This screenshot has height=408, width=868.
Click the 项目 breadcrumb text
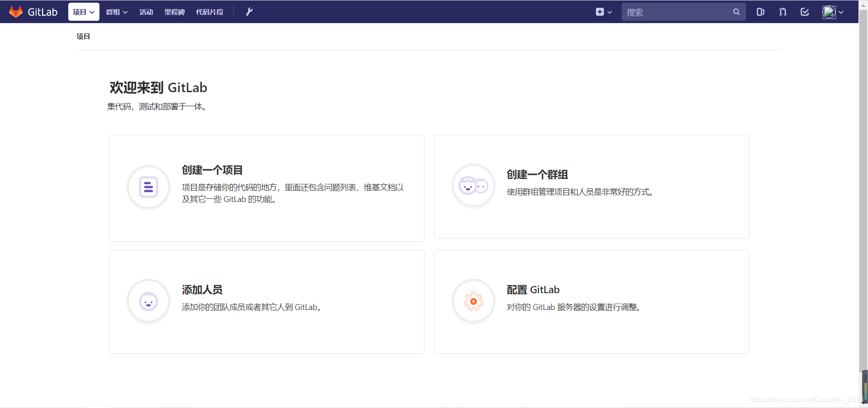(83, 37)
